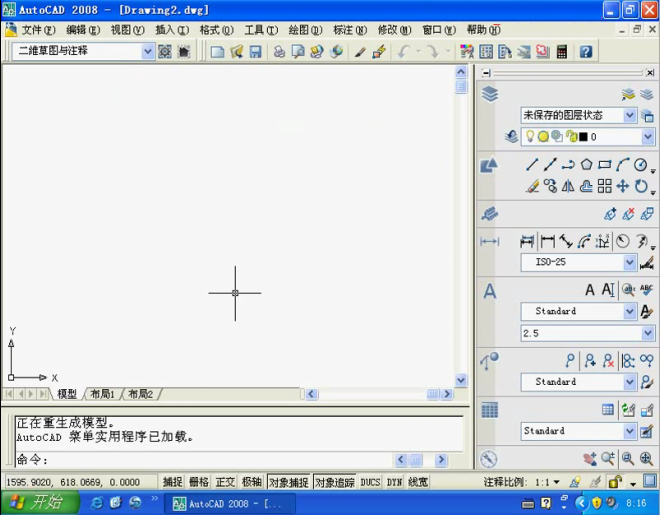Viewport: 660px width, 515px height.
Task: Click the 开始 Start button
Action: (x=40, y=502)
